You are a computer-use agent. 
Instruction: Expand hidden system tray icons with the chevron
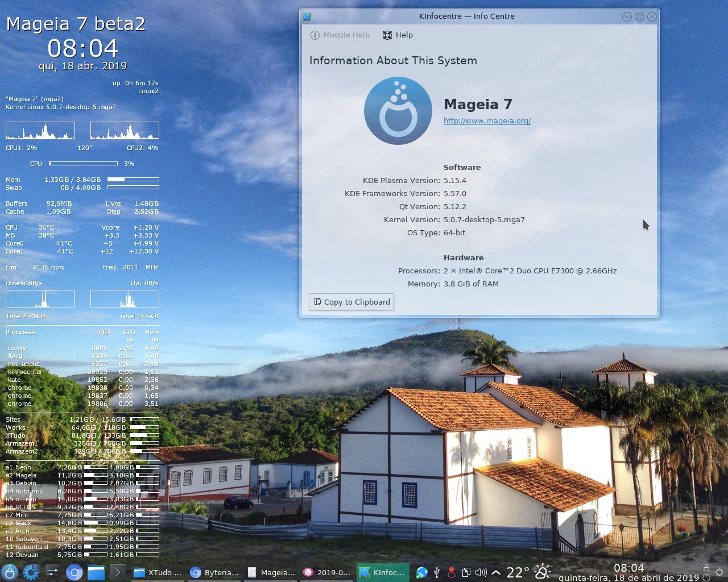pos(497,571)
